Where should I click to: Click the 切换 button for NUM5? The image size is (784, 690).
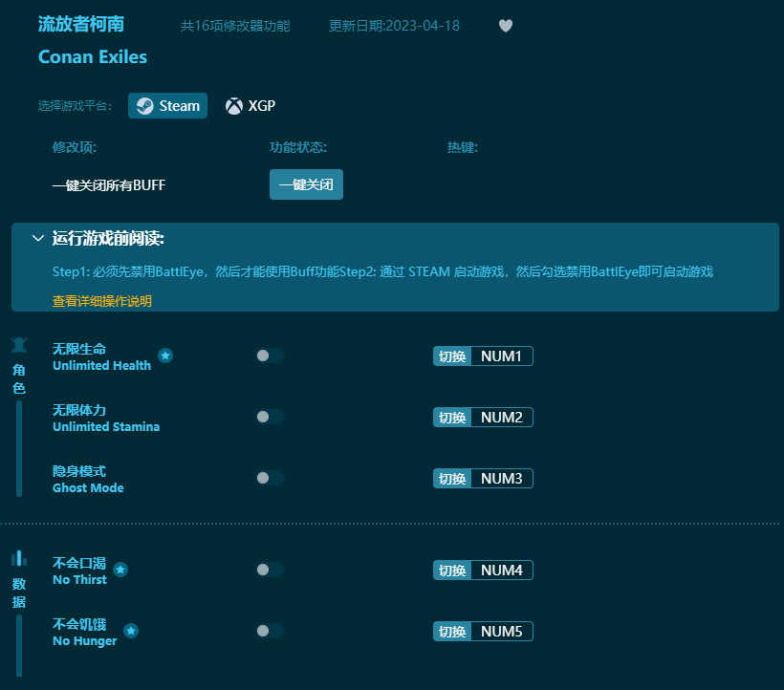pyautogui.click(x=452, y=631)
